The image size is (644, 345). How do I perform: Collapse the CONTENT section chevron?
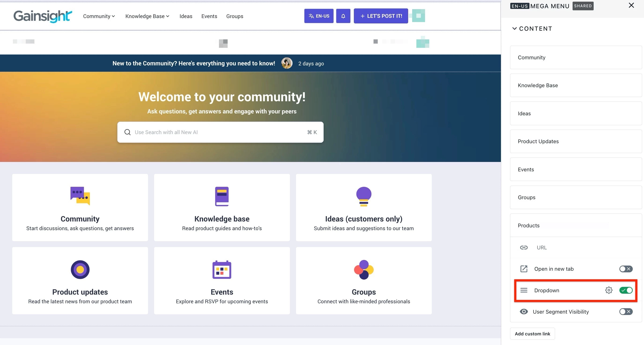tap(514, 29)
